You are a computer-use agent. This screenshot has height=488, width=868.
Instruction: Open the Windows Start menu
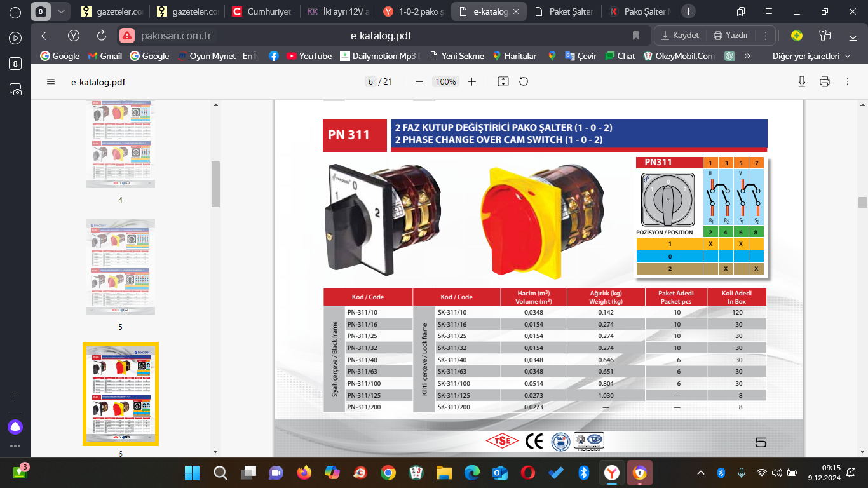192,473
